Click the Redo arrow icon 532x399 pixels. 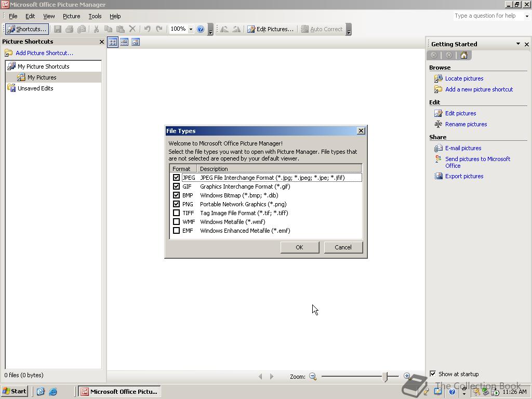point(159,29)
